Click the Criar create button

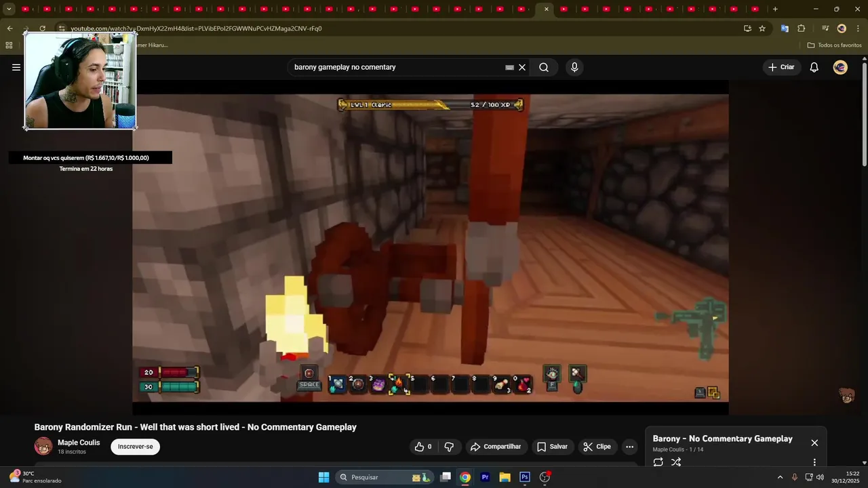pyautogui.click(x=781, y=67)
